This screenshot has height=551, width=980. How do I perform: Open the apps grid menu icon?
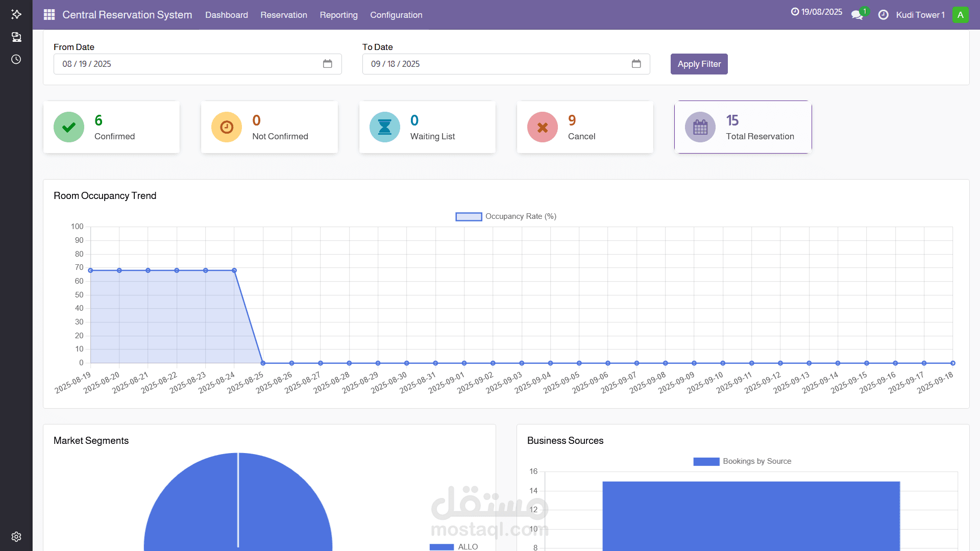(49, 15)
